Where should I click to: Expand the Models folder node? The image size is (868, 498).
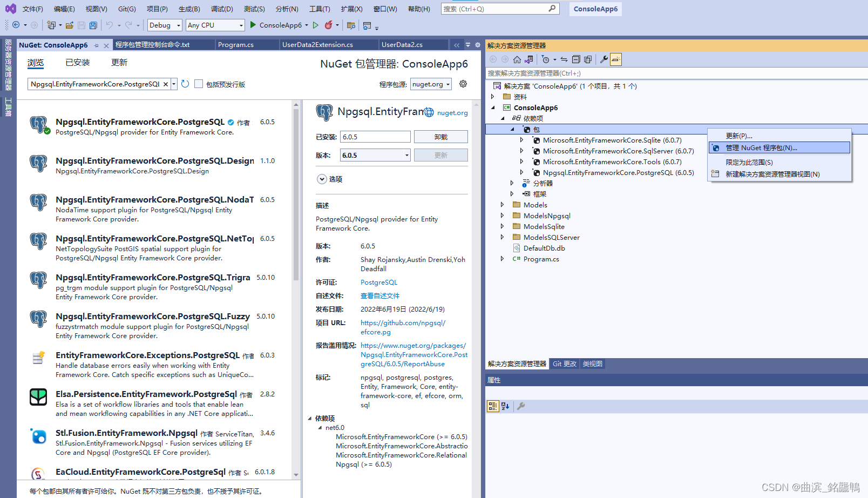(x=502, y=205)
